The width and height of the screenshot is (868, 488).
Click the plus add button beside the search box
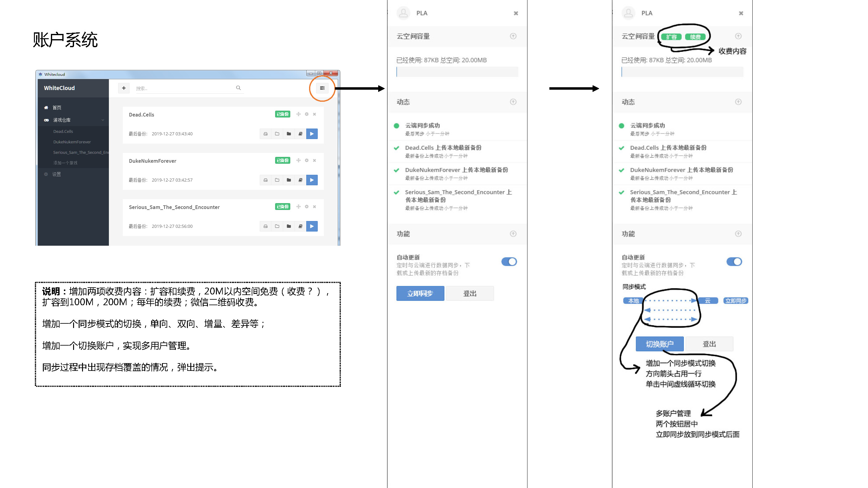pos(124,88)
